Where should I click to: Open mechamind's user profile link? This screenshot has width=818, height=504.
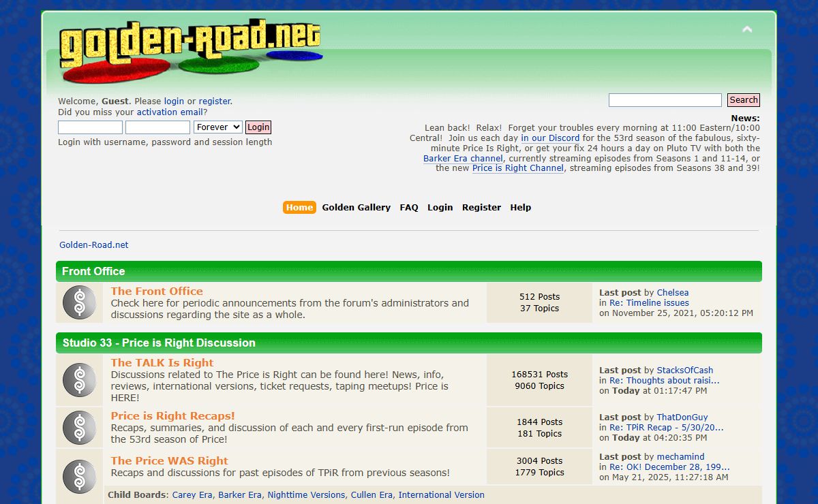click(680, 457)
